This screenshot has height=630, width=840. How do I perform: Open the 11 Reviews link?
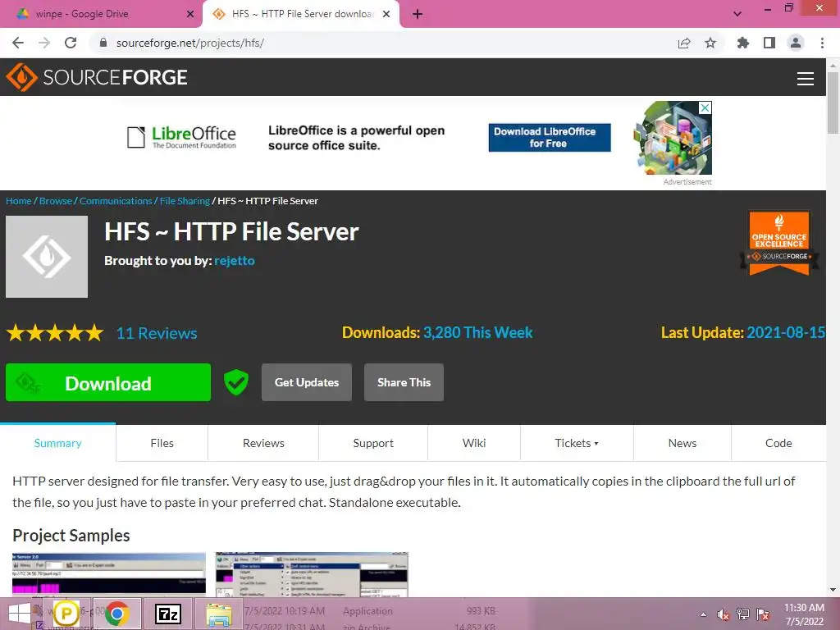(x=157, y=333)
